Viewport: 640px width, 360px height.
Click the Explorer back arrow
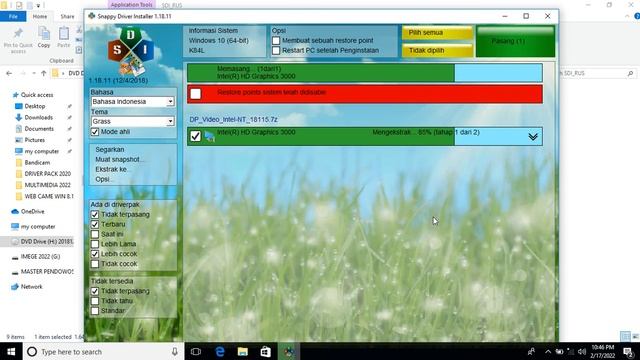[x=9, y=73]
